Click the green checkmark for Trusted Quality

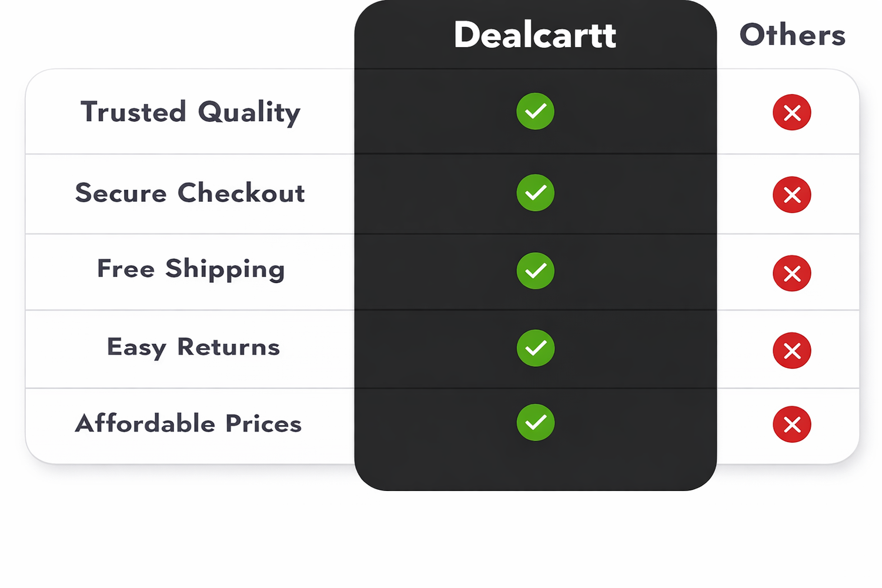[x=535, y=111]
